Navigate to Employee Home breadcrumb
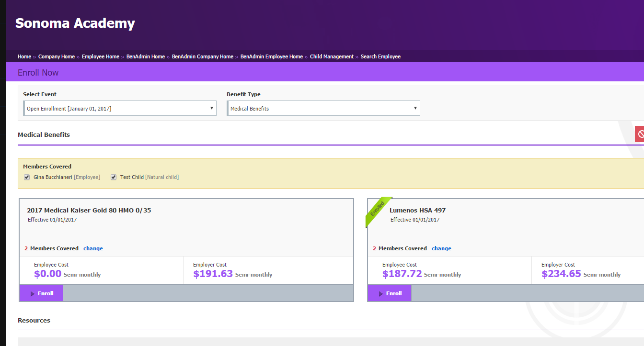Viewport: 644px width, 346px height. click(x=101, y=56)
